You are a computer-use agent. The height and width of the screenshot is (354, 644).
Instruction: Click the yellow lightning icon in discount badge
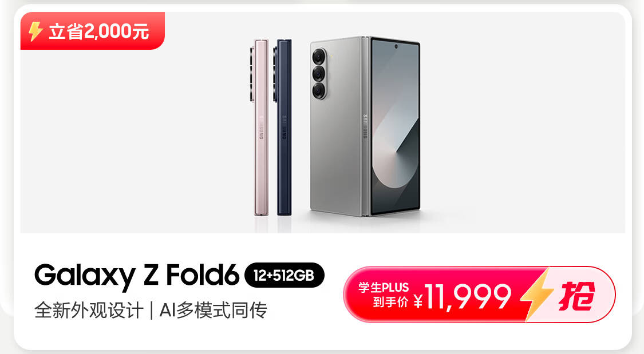coord(35,31)
